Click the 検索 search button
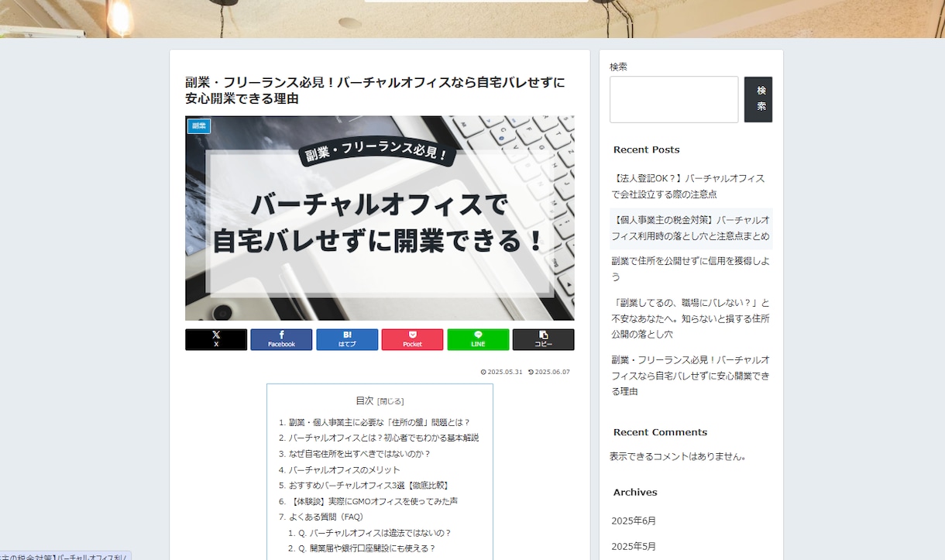This screenshot has height=560, width=945. tap(758, 99)
